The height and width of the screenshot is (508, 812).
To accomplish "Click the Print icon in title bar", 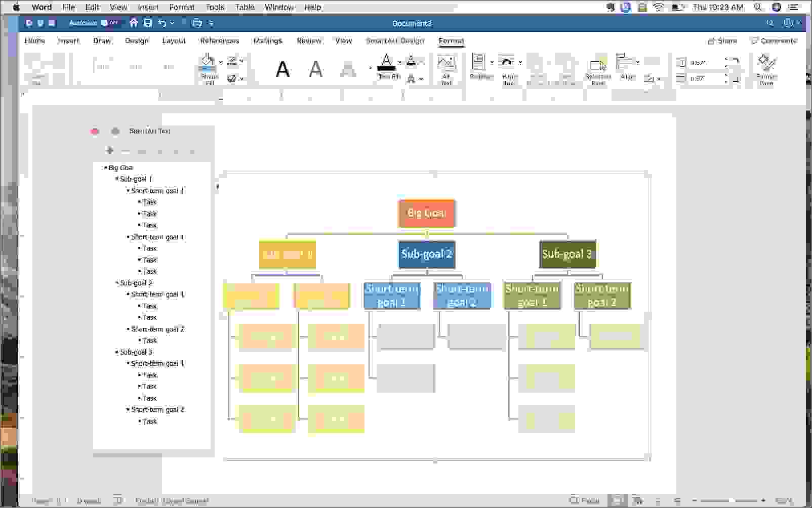I will [x=197, y=23].
